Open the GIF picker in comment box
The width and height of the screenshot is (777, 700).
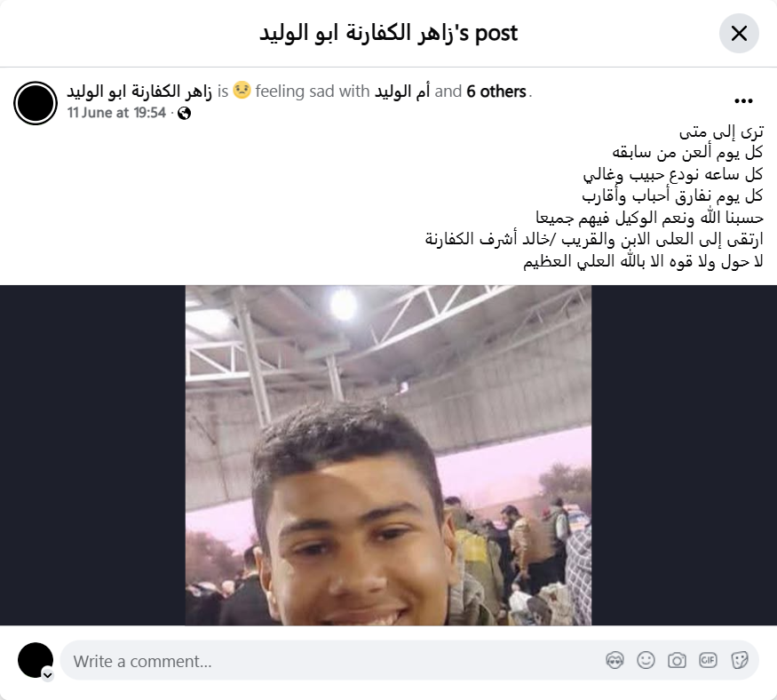[708, 660]
